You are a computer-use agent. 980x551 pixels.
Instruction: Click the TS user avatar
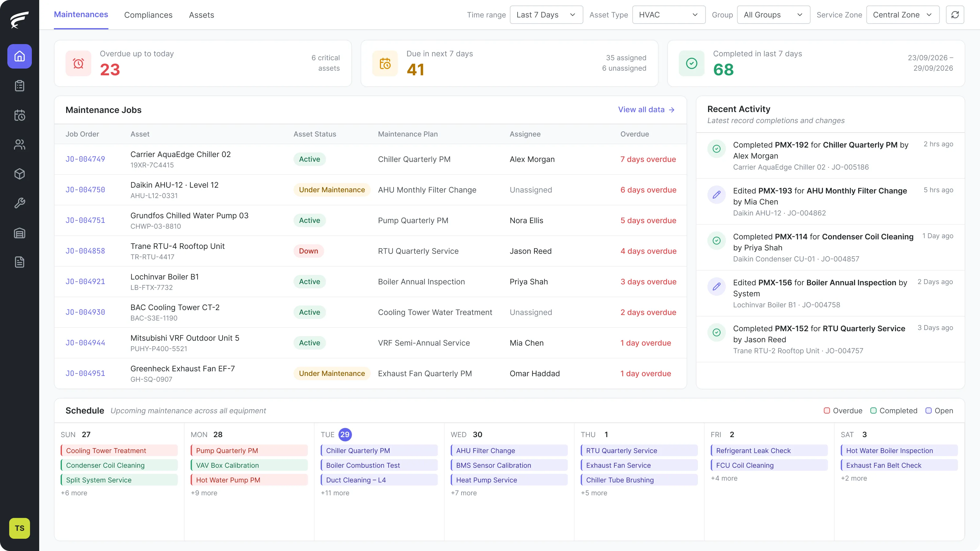(x=19, y=528)
